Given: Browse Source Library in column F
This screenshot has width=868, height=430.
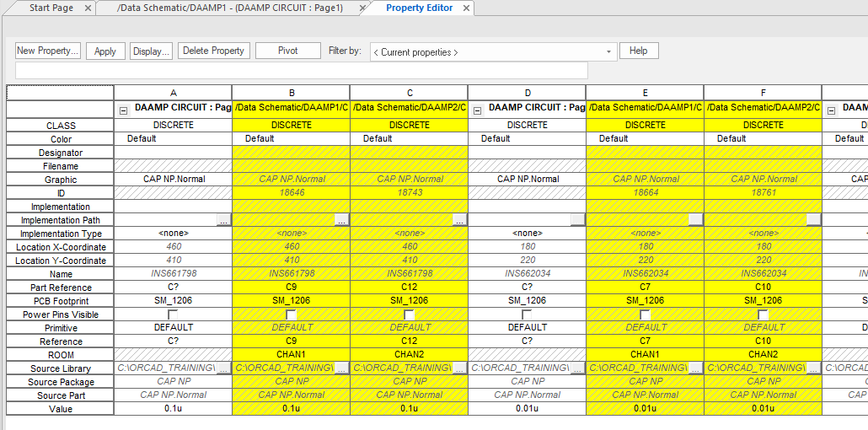Looking at the screenshot, I should (813, 368).
